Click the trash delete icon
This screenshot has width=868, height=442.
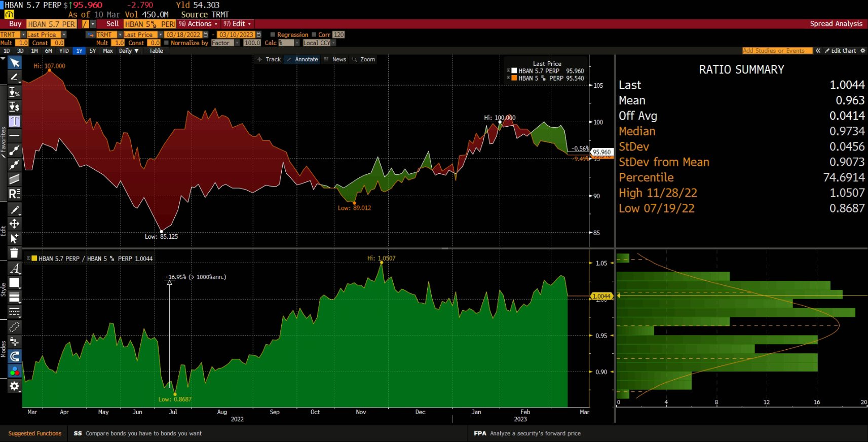tap(14, 253)
